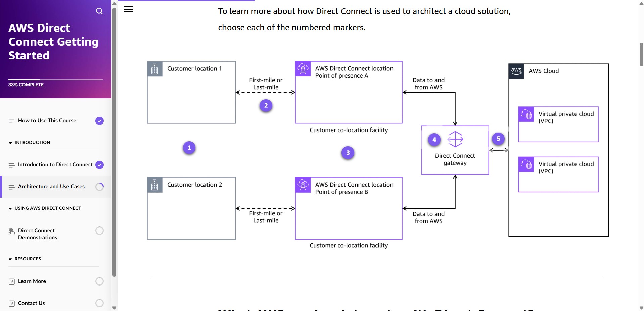Collapse the INTRODUCTION section
The height and width of the screenshot is (311, 644).
tap(10, 142)
